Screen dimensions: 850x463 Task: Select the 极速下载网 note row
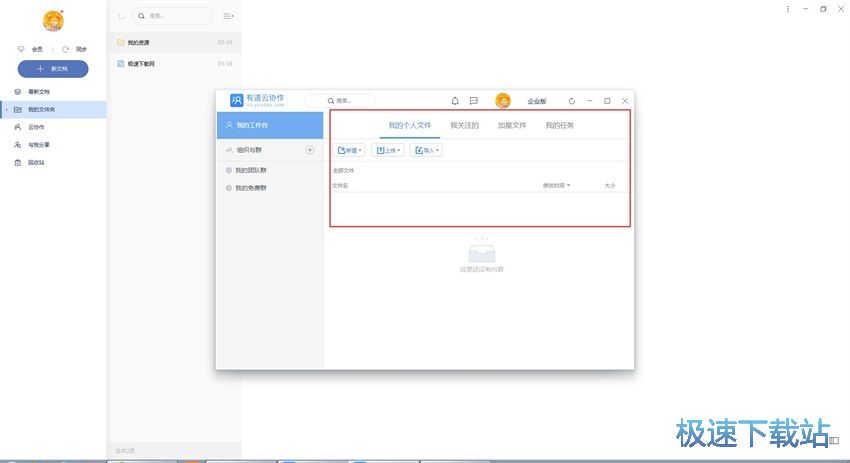175,63
